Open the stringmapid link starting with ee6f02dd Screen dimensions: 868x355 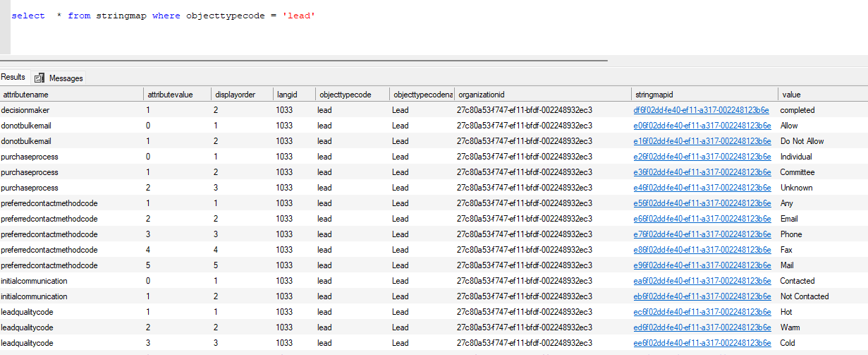(x=701, y=343)
